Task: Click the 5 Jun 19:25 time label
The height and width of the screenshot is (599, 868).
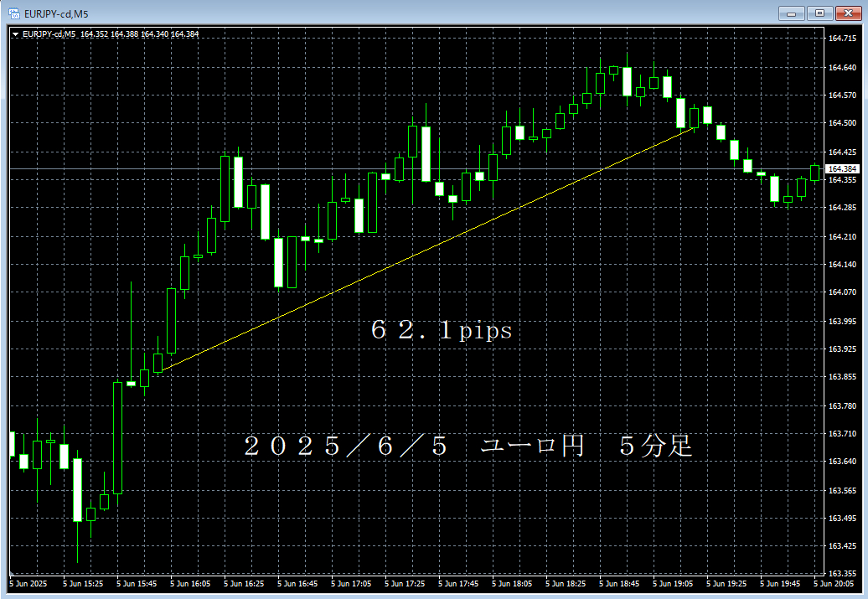Action: 727,584
